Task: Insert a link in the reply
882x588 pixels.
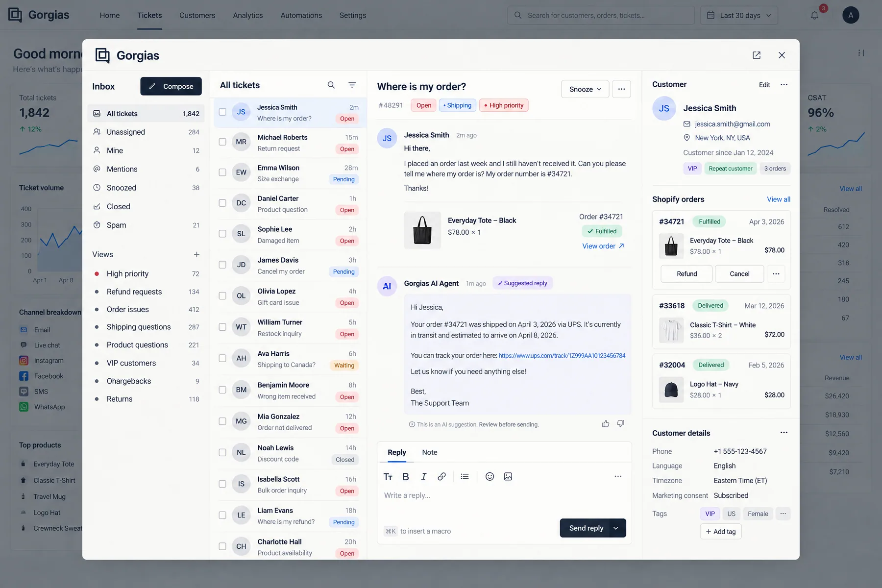Action: [442, 477]
